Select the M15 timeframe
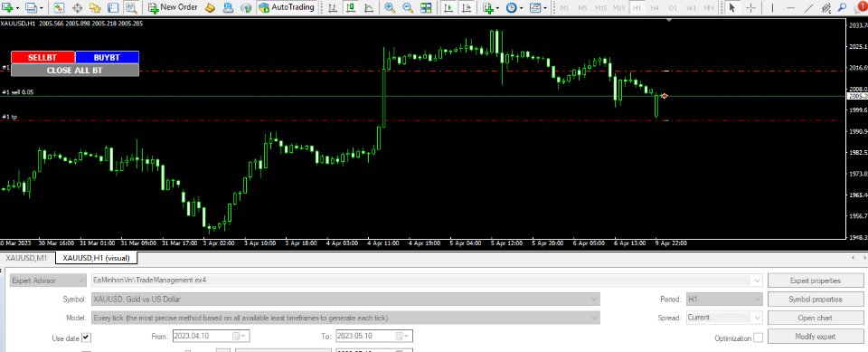This screenshot has height=352, width=868. tap(600, 8)
